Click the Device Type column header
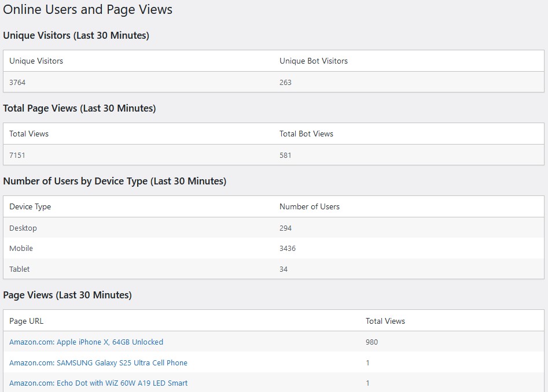The height and width of the screenshot is (392, 548). point(30,206)
